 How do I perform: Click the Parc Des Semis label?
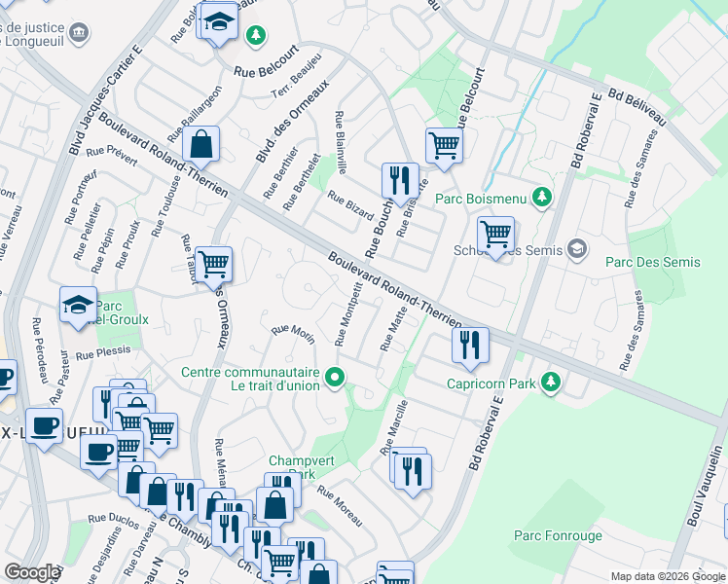click(x=653, y=262)
